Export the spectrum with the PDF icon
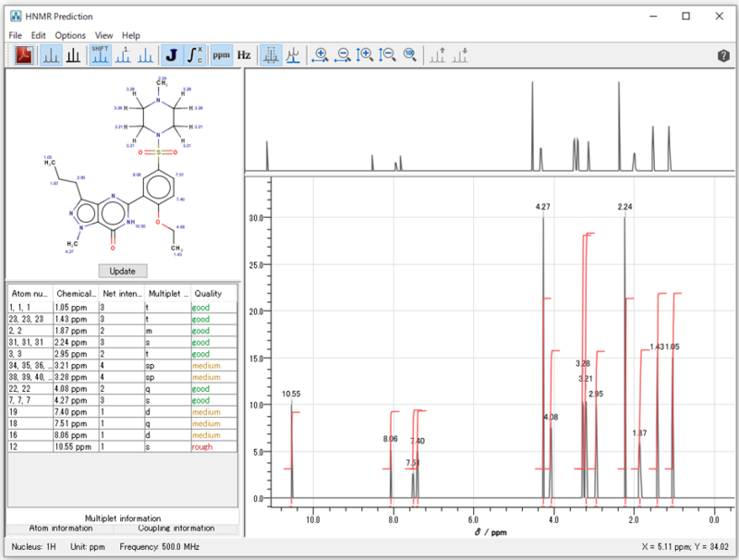This screenshot has height=560, width=739. point(24,55)
